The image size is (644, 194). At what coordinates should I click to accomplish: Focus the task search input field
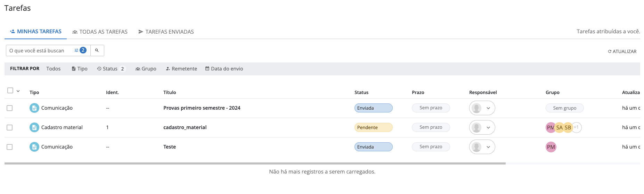pos(38,51)
